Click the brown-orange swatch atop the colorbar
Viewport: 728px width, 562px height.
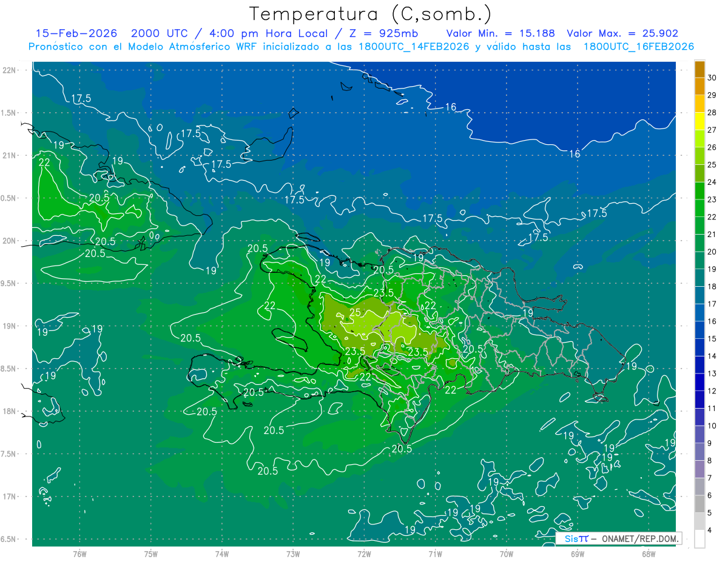[699, 70]
